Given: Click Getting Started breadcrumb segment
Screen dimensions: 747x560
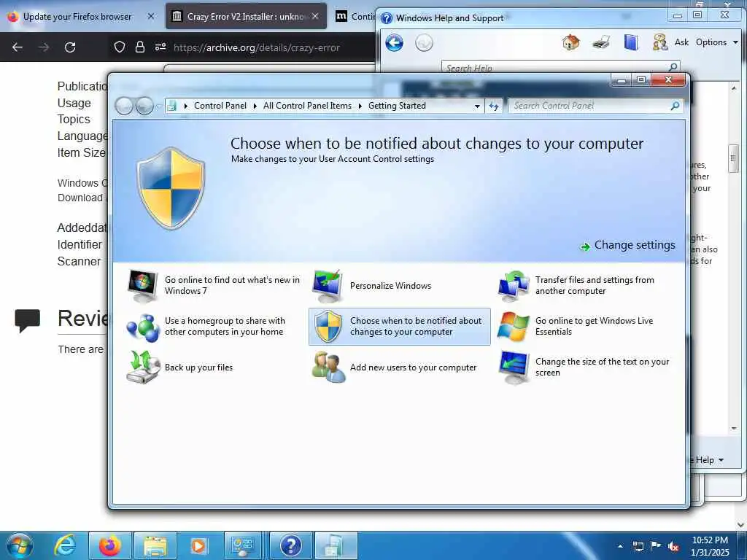Looking at the screenshot, I should pyautogui.click(x=397, y=106).
